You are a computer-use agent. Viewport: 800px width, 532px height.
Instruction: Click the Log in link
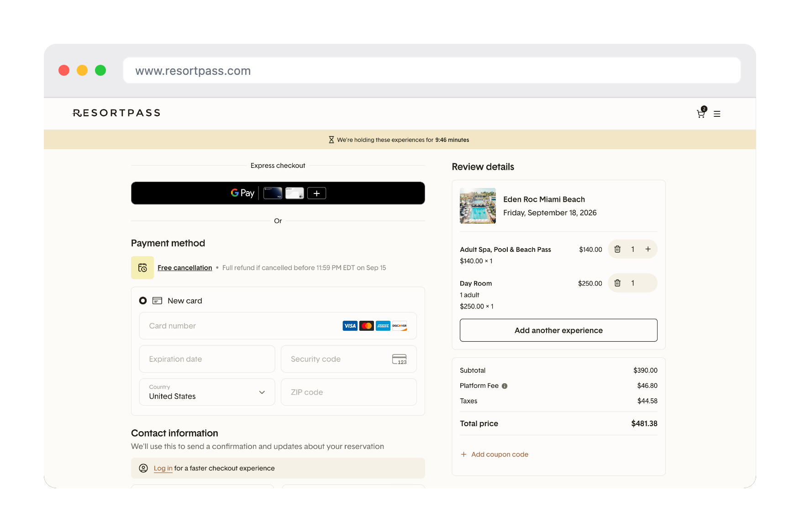click(x=163, y=468)
